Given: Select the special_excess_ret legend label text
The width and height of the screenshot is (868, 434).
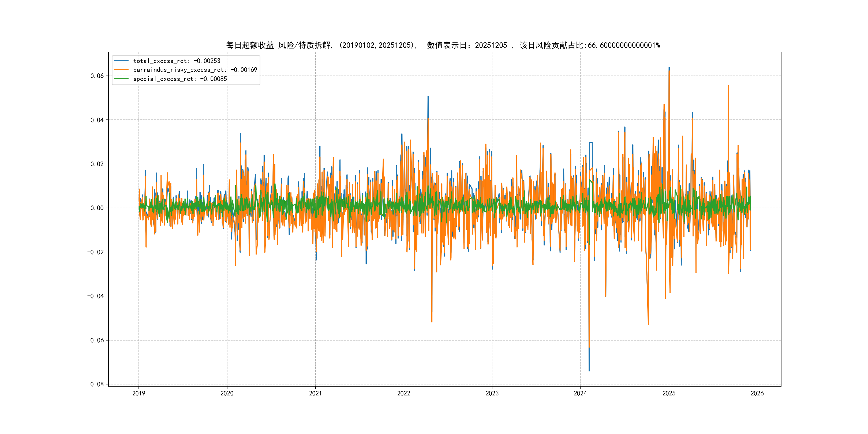Looking at the screenshot, I should (x=180, y=79).
